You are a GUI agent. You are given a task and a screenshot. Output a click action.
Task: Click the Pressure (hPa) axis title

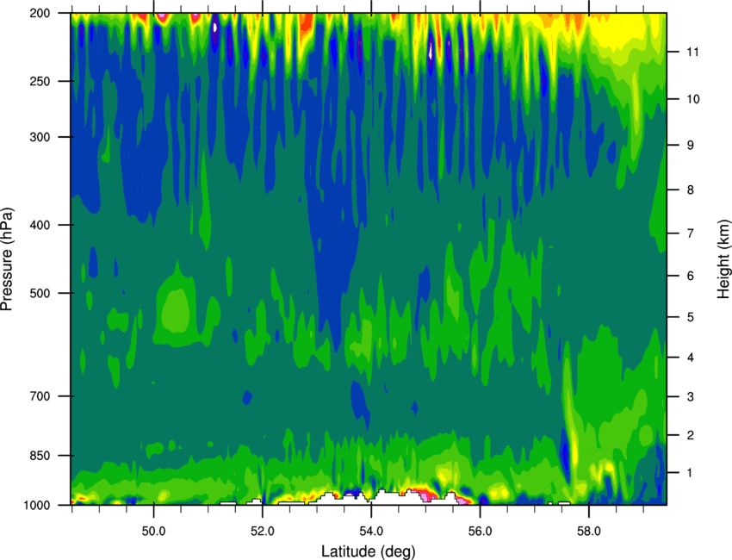click(7, 259)
